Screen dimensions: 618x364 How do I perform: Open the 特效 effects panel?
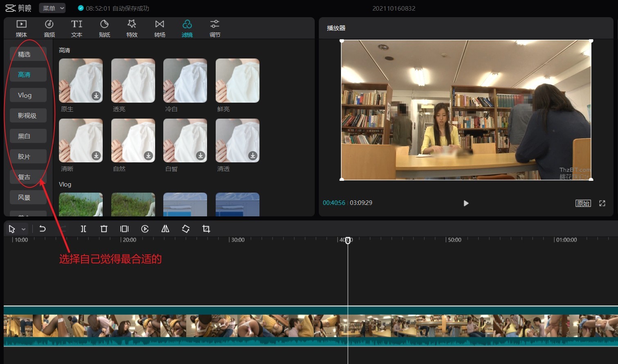pos(132,28)
